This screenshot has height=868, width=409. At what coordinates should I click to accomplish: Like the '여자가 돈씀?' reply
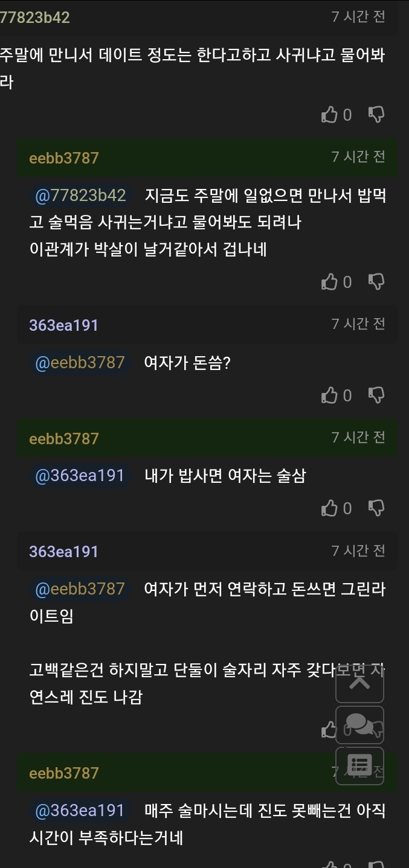point(329,395)
